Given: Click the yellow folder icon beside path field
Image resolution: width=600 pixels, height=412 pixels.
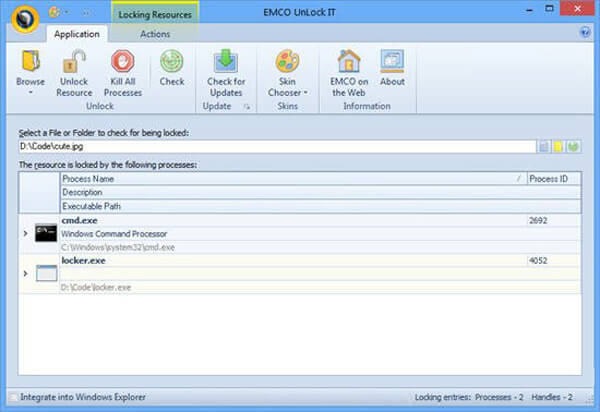Looking at the screenshot, I should (558, 146).
